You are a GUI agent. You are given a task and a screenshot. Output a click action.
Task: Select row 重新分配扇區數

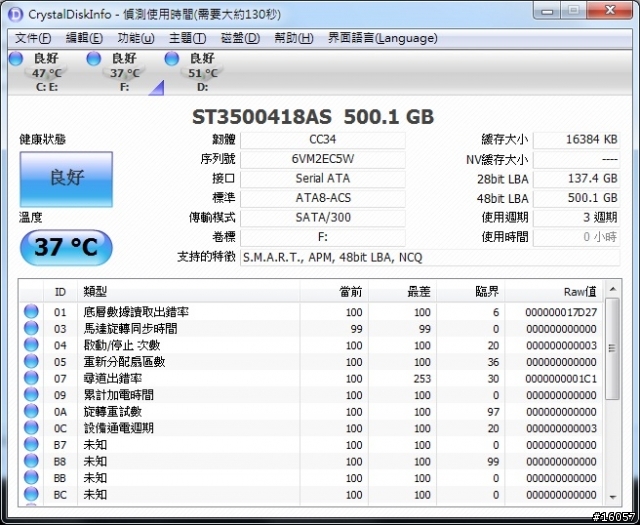point(311,362)
